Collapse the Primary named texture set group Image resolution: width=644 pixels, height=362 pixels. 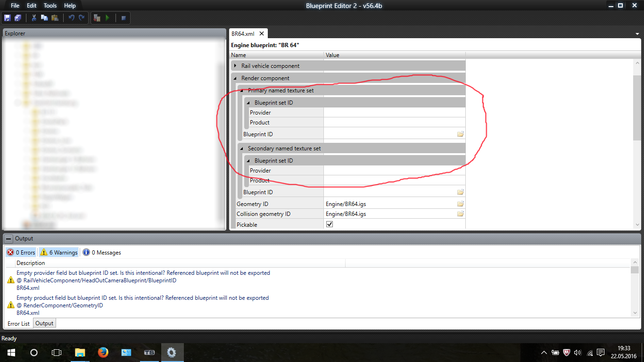pos(242,90)
